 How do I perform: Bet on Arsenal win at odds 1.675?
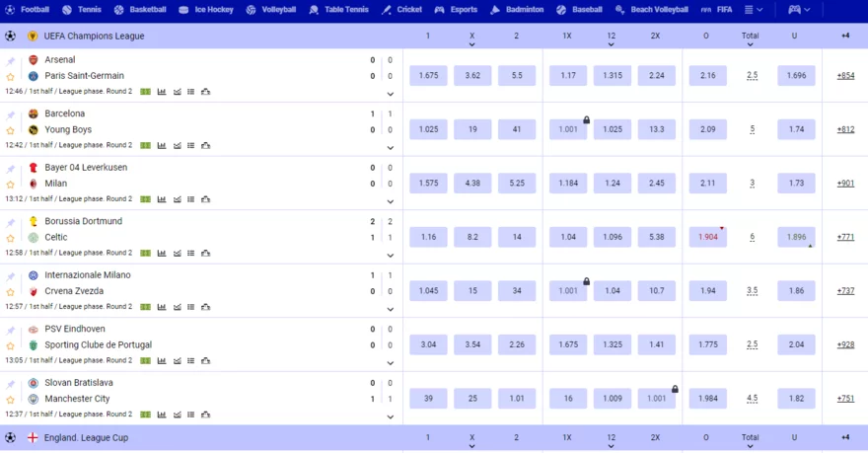point(428,76)
